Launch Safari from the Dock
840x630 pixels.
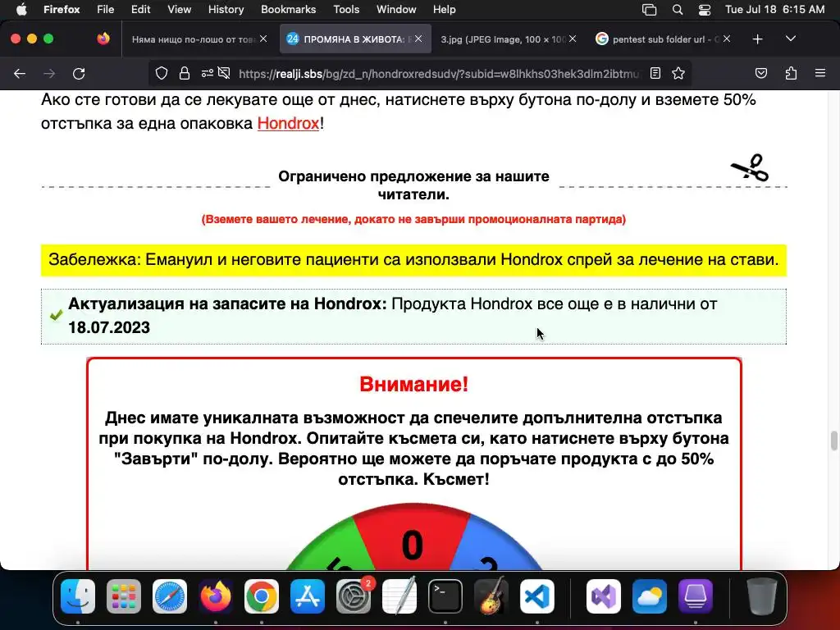click(170, 596)
